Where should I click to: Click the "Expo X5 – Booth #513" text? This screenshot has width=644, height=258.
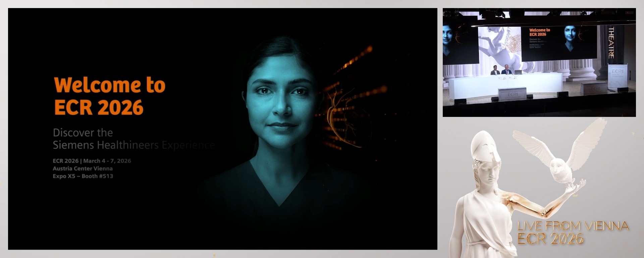83,176
